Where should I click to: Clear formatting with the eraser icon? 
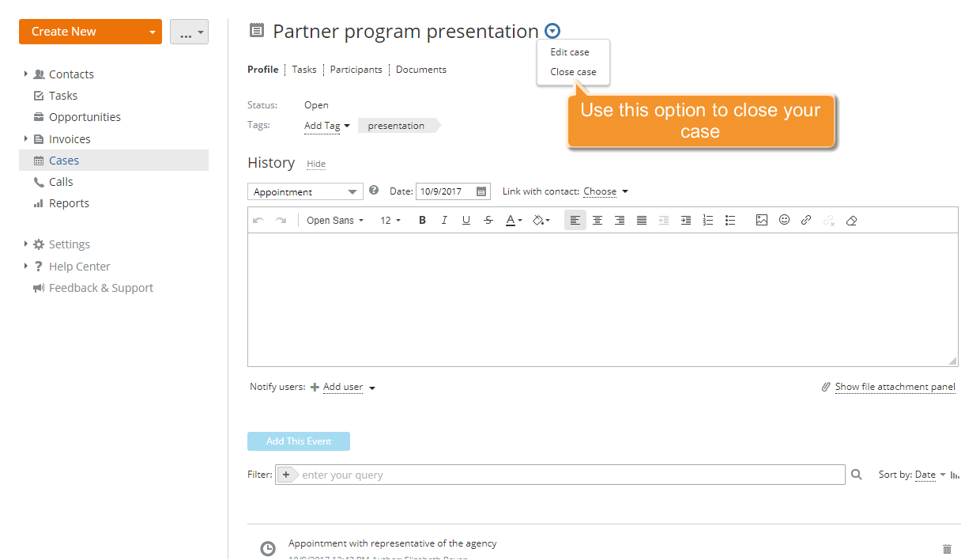pos(851,220)
